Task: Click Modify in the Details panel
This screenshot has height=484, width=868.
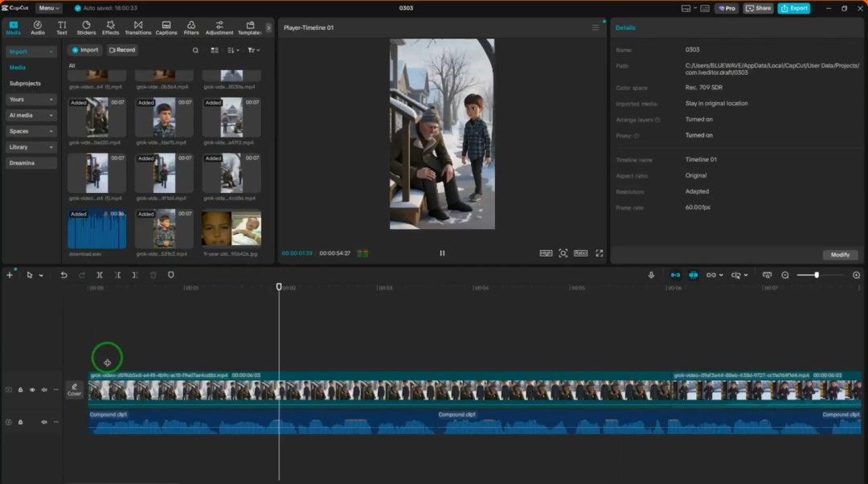Action: (x=840, y=255)
